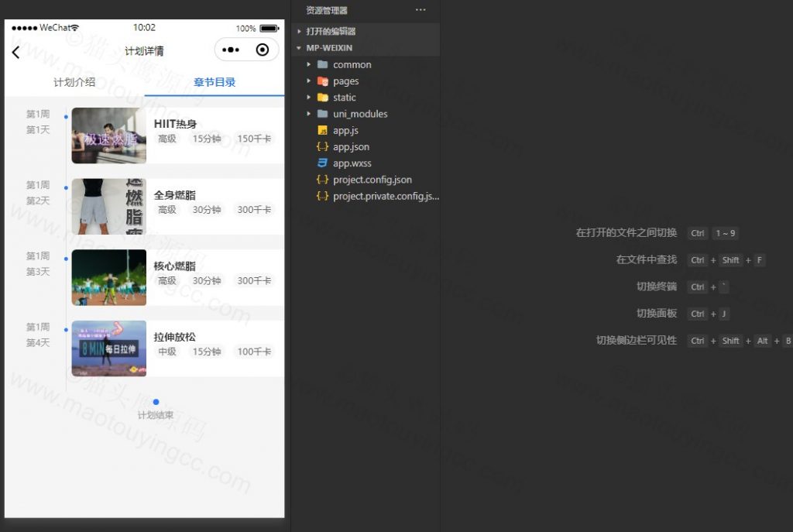Select the HIIT热身 lesson title
The image size is (793, 532).
click(x=175, y=124)
